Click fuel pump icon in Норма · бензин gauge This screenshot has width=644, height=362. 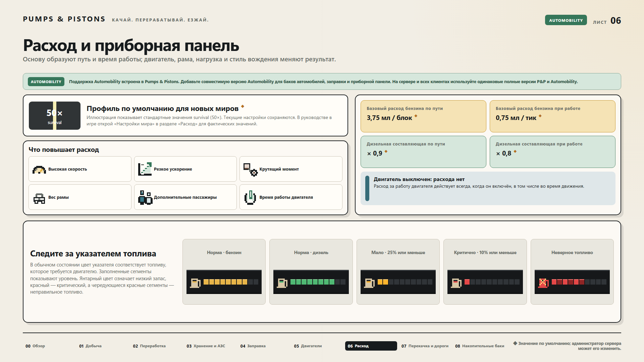195,283
